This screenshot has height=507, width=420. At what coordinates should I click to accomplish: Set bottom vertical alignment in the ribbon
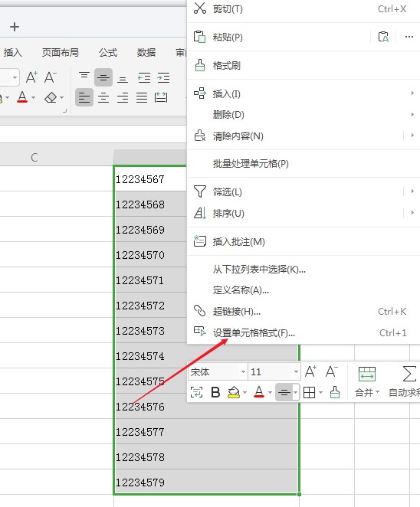123,78
